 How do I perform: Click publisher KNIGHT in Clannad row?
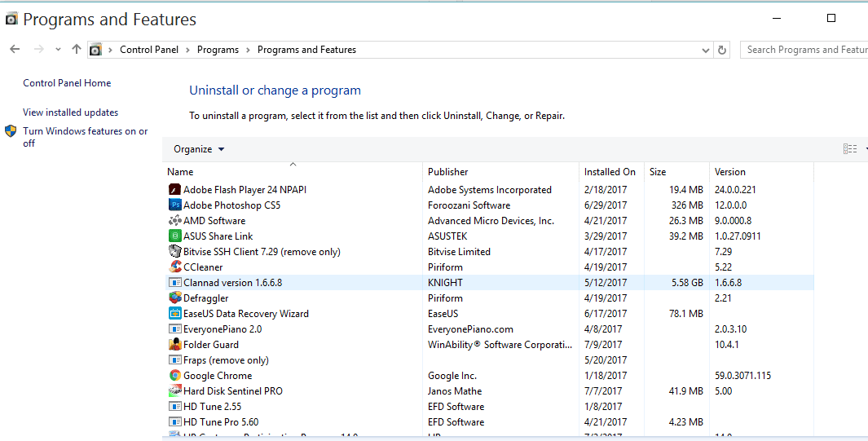445,282
